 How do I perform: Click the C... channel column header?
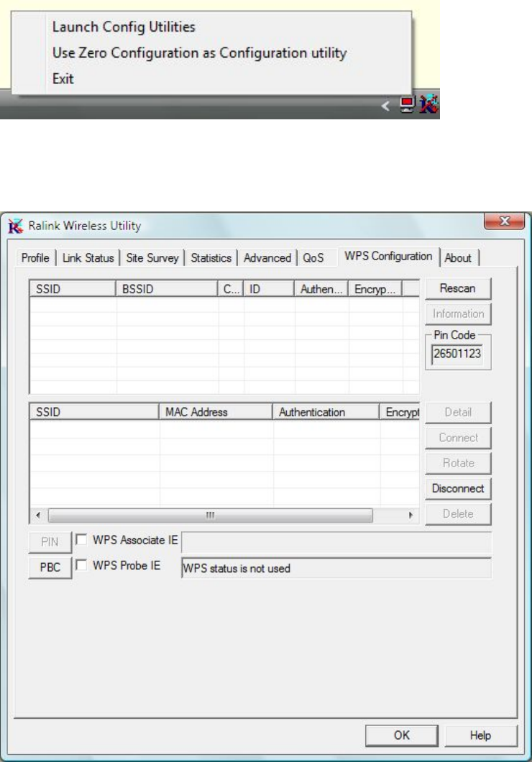click(231, 289)
